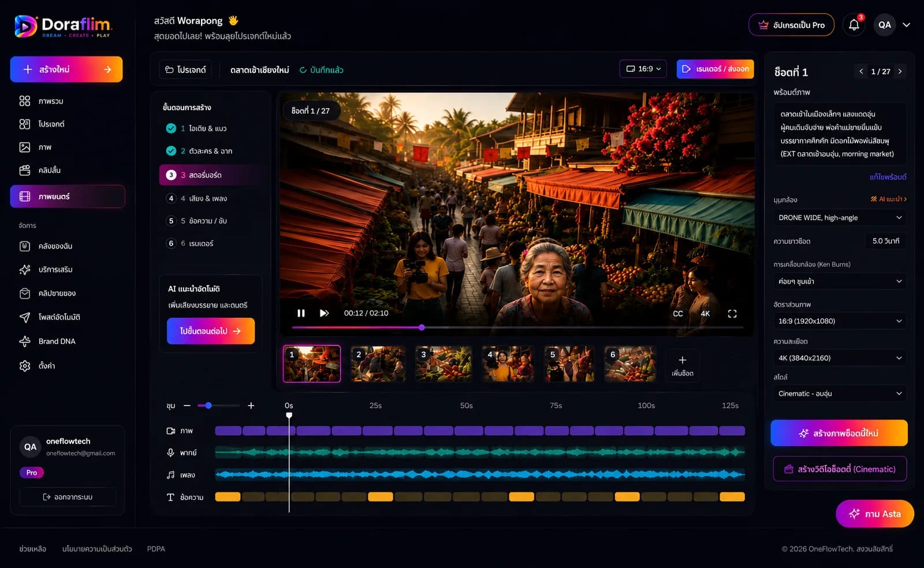Click สร้างภาพช็อตนี้ใหม่ regenerate button
The width and height of the screenshot is (924, 568).
(839, 433)
